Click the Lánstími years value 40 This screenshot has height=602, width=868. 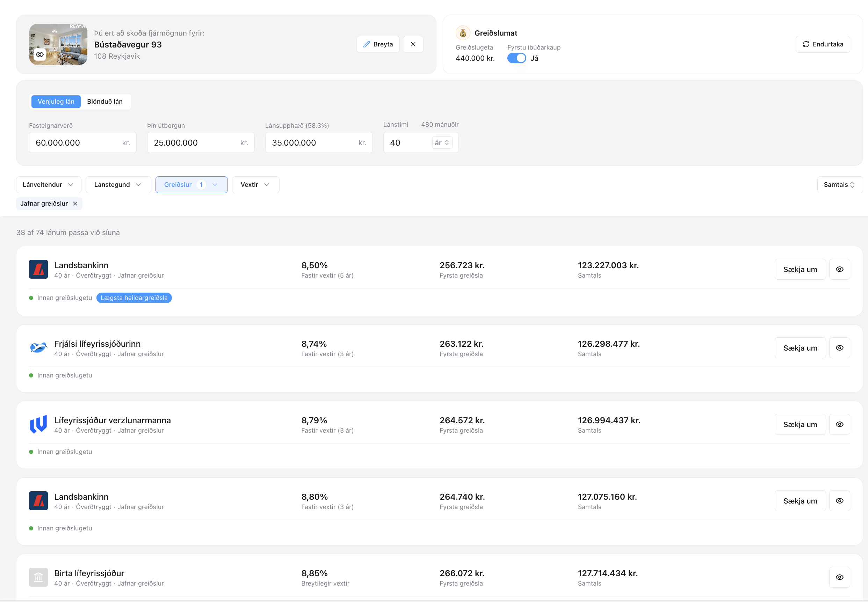point(395,142)
